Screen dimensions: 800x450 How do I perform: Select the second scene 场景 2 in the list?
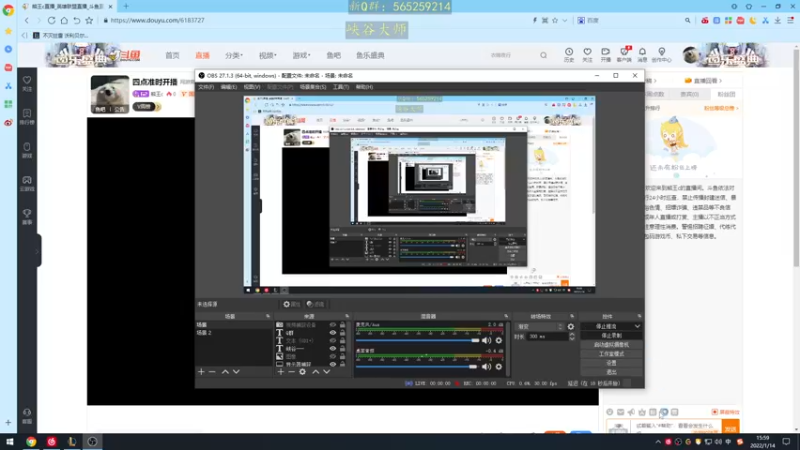(234, 333)
